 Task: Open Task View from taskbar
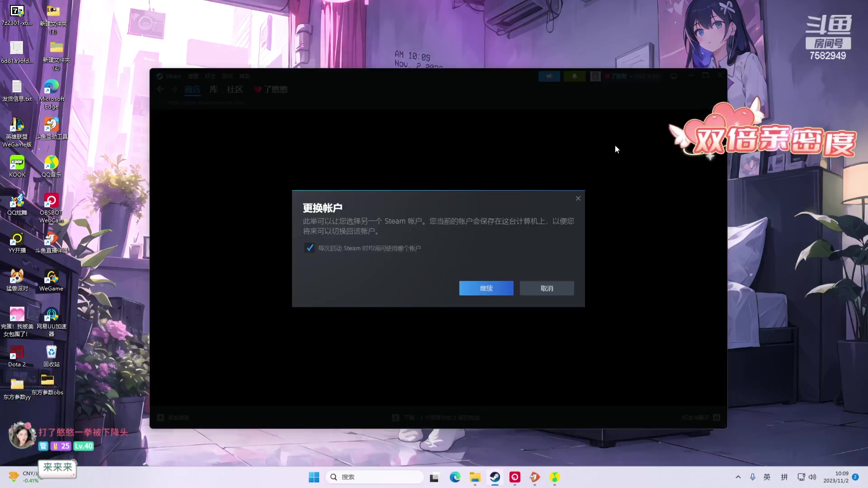pos(434,477)
